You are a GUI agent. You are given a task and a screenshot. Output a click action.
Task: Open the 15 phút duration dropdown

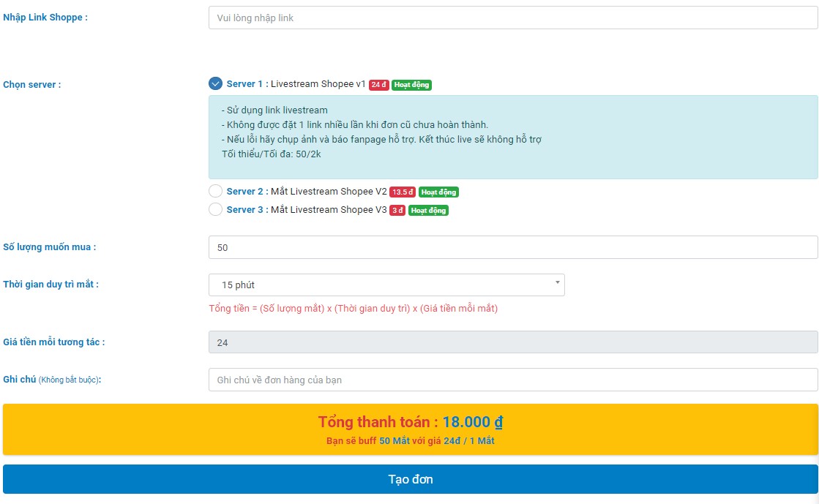coord(386,285)
